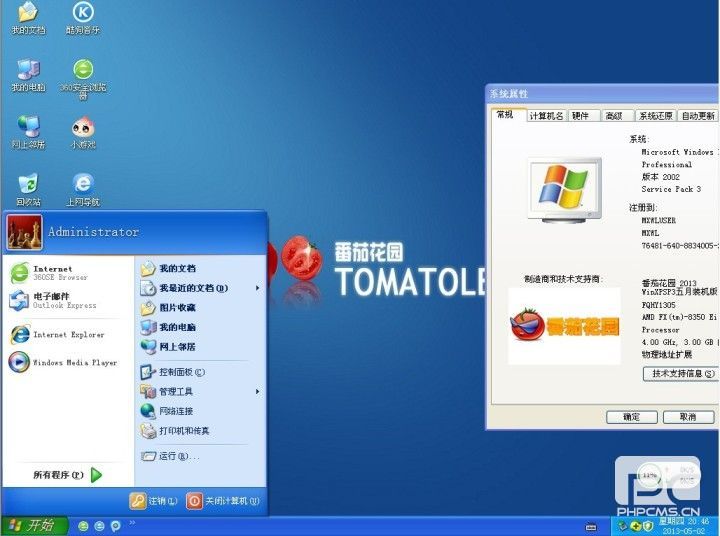Expand the 管理工具 submenu arrow
This screenshot has height=536, width=720.
pos(257,391)
